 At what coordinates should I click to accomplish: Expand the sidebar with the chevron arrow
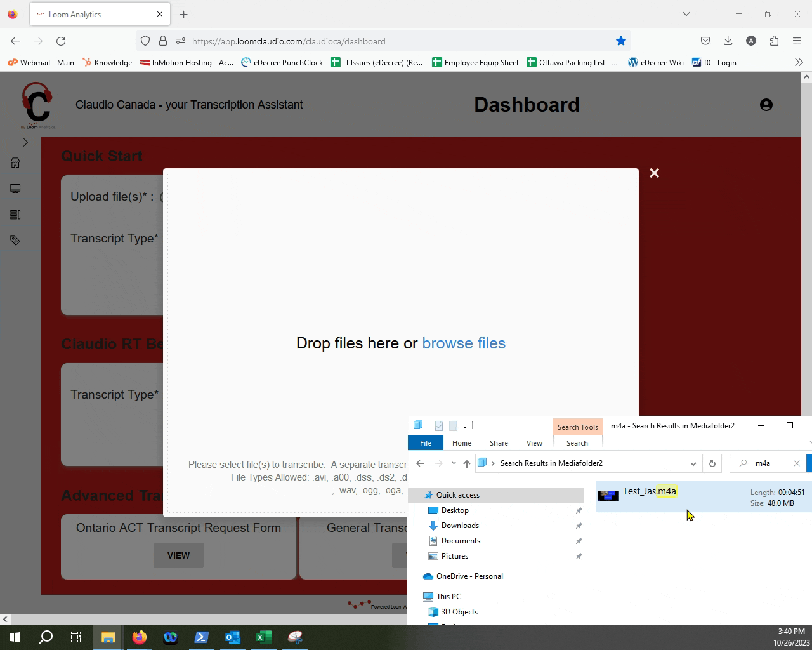(x=25, y=142)
